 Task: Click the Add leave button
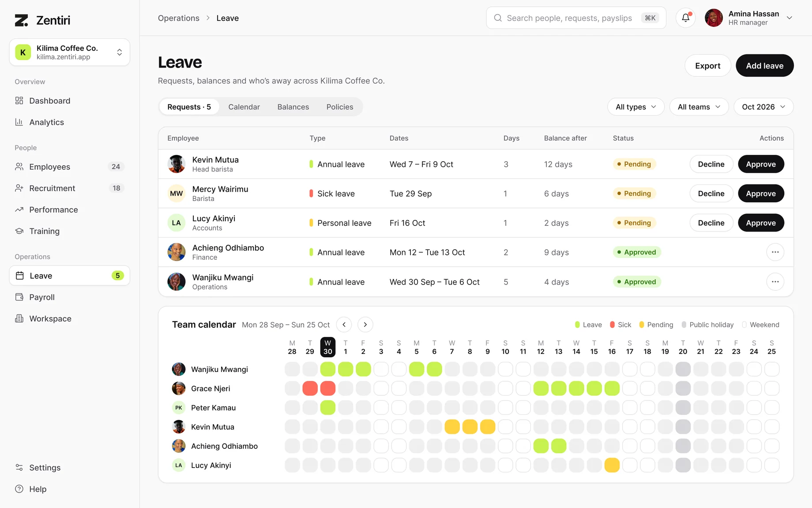(765, 65)
